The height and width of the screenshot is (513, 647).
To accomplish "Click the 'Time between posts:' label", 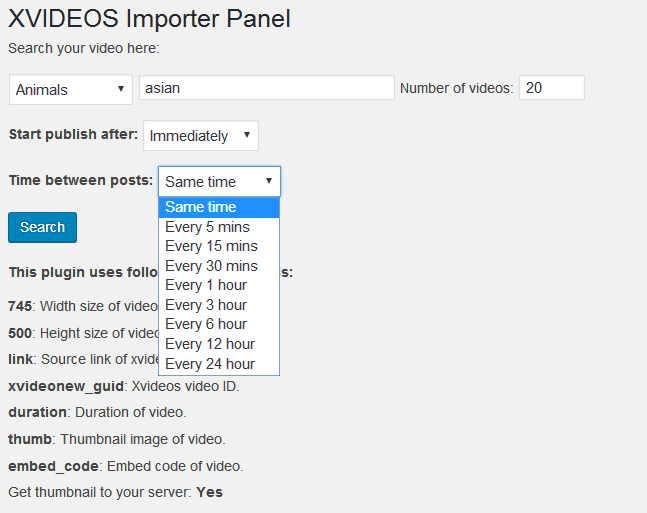I will click(x=81, y=180).
